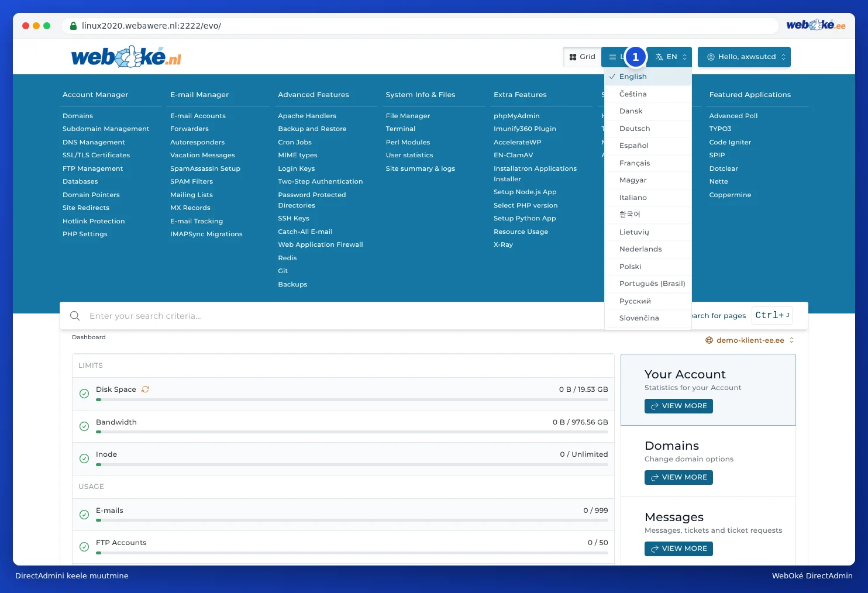Switch to Grid layout view
Screen dimensions: 868x593
[x=582, y=57]
